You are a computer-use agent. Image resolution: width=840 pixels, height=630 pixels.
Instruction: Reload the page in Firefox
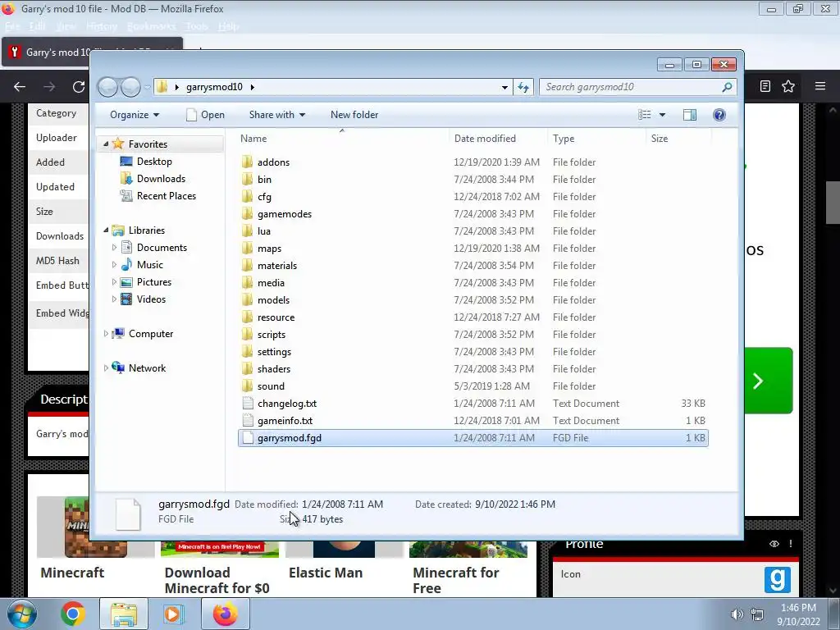coord(79,87)
